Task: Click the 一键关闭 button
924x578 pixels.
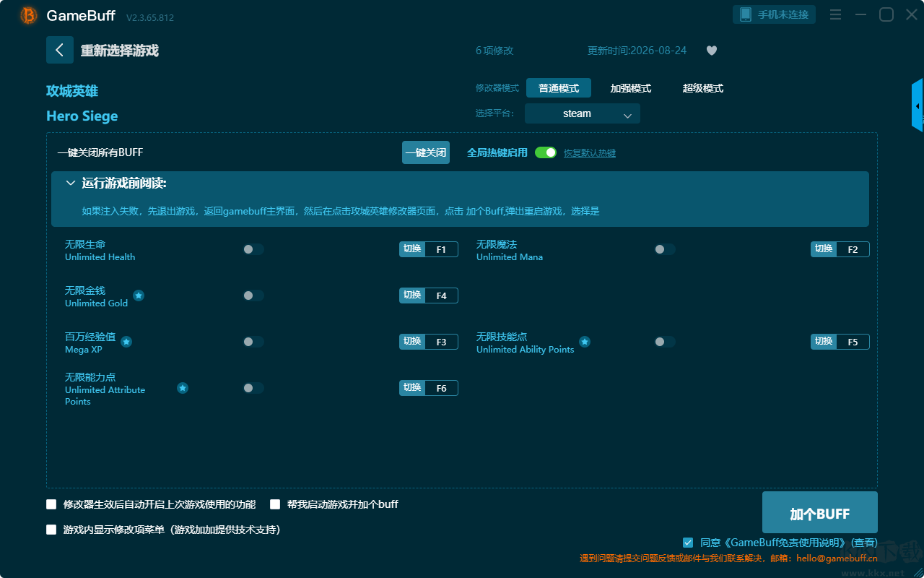Action: pyautogui.click(x=426, y=152)
